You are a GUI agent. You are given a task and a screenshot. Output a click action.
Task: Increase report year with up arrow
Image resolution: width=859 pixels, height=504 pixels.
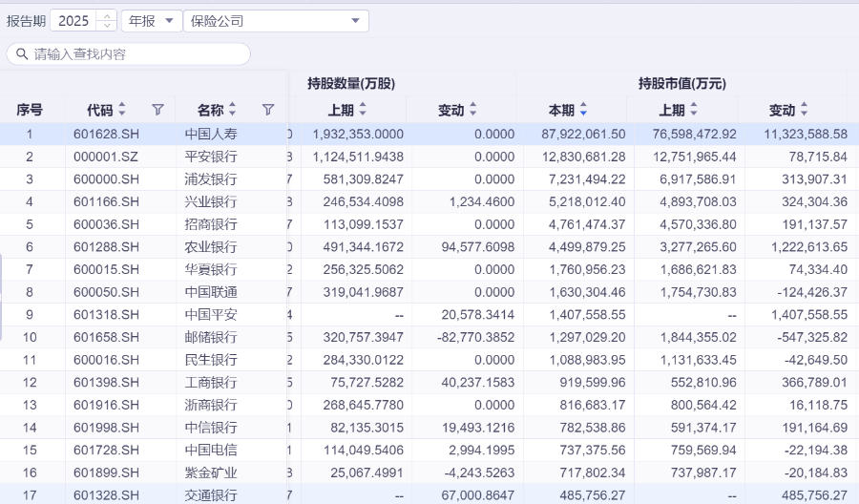coord(106,16)
